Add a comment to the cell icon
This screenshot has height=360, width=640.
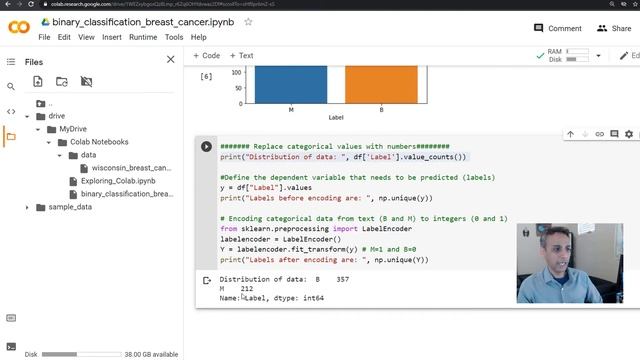614,134
